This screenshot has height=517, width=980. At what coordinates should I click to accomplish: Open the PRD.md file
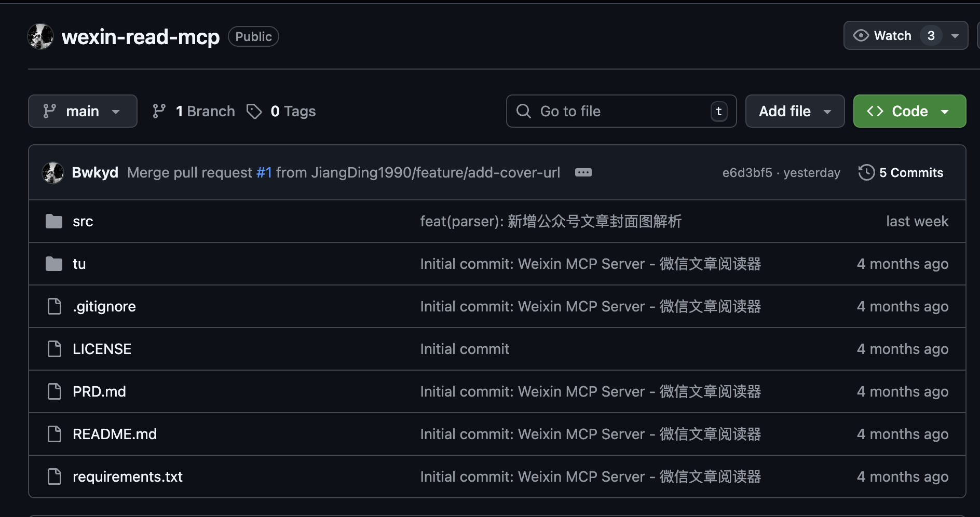100,392
